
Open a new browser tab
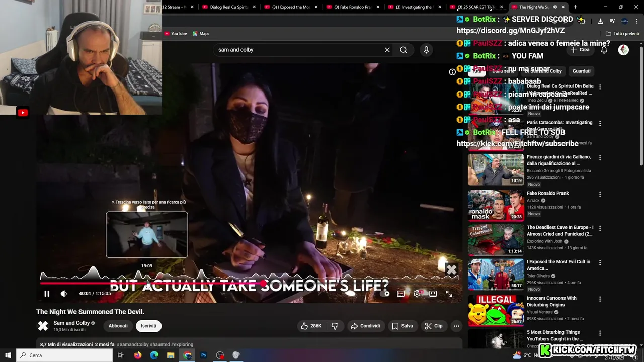(575, 7)
